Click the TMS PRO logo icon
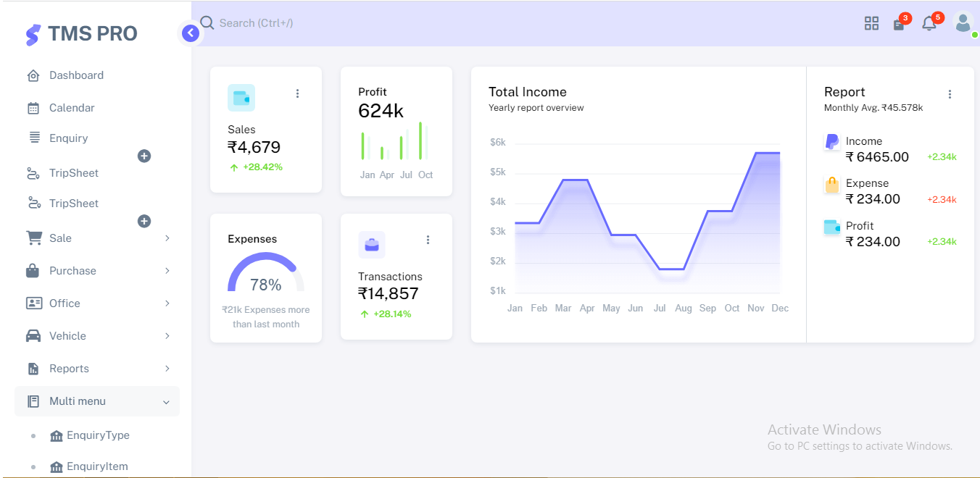Viewport: 980px width, 478px height. pos(33,34)
